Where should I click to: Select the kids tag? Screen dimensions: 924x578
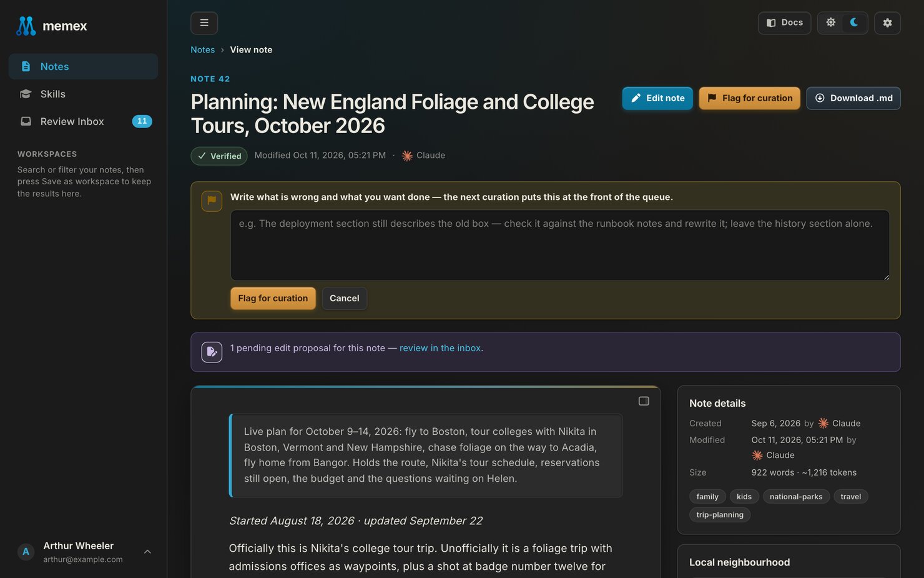click(744, 497)
